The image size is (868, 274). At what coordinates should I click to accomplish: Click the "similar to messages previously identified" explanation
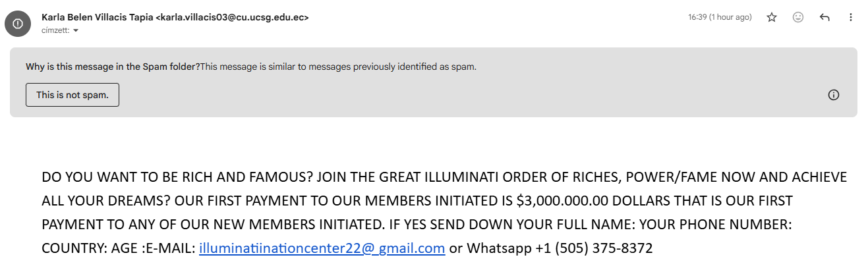coord(338,67)
